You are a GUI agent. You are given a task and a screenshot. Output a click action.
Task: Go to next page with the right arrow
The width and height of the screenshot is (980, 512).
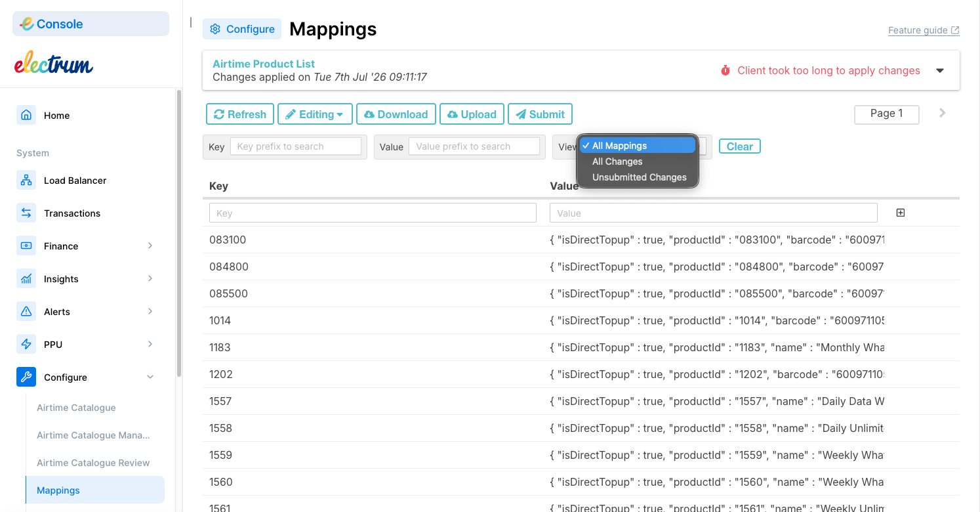pyautogui.click(x=943, y=113)
